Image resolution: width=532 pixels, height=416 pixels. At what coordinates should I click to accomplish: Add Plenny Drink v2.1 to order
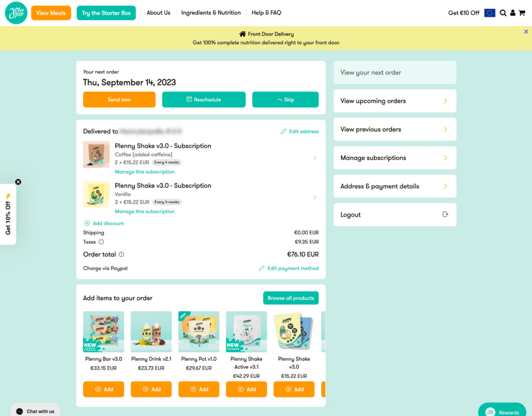pyautogui.click(x=151, y=389)
